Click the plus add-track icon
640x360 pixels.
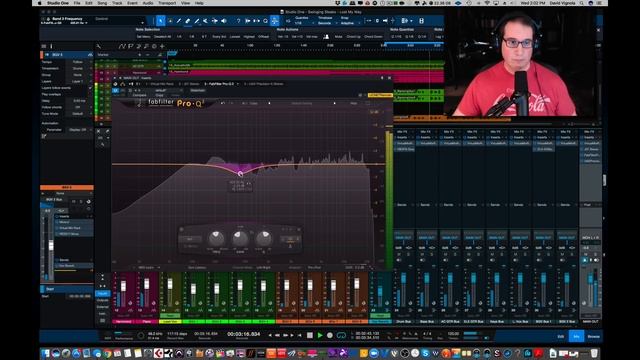pyautogui.click(x=162, y=47)
